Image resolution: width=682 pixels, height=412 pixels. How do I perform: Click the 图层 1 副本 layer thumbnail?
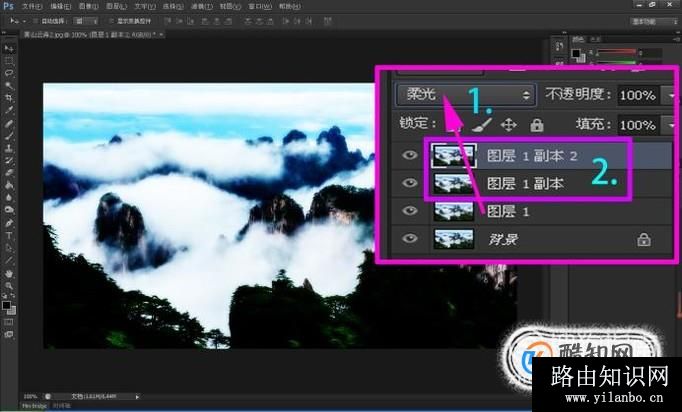pyautogui.click(x=454, y=184)
